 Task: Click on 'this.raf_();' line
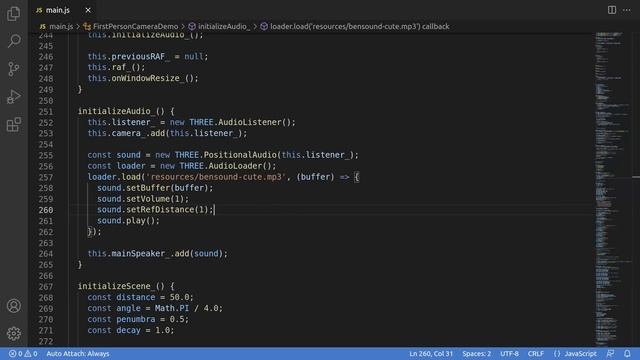(116, 67)
